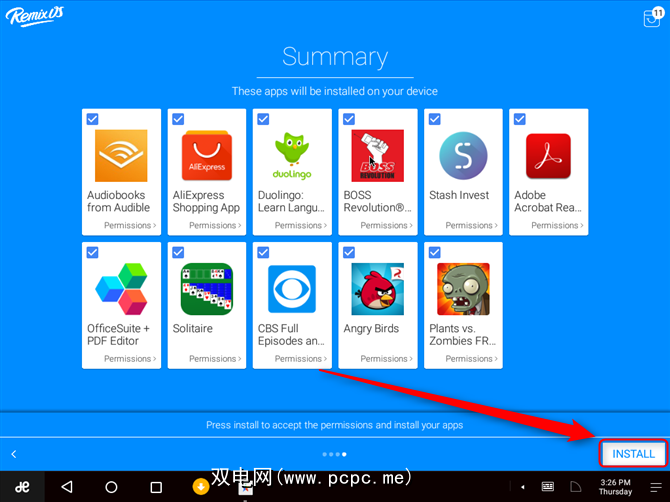Expand Permissions for OfficeSuite + PDF Editor

pos(130,358)
